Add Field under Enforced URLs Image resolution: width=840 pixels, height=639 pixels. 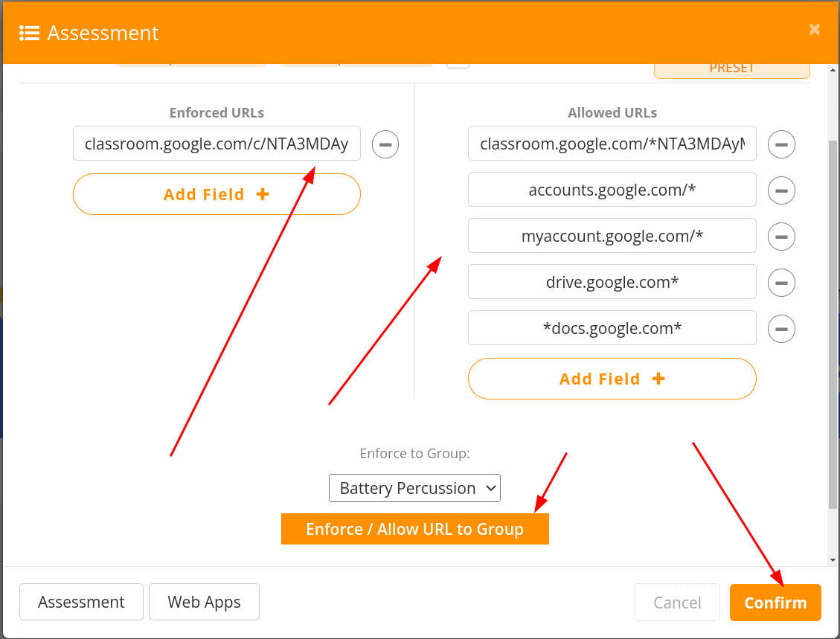pyautogui.click(x=217, y=194)
